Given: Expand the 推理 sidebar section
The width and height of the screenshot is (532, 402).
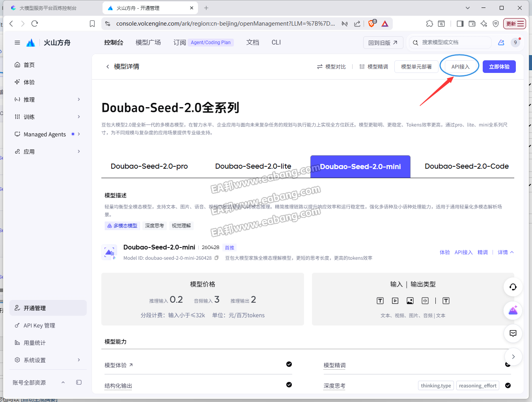Looking at the screenshot, I should pyautogui.click(x=48, y=99).
